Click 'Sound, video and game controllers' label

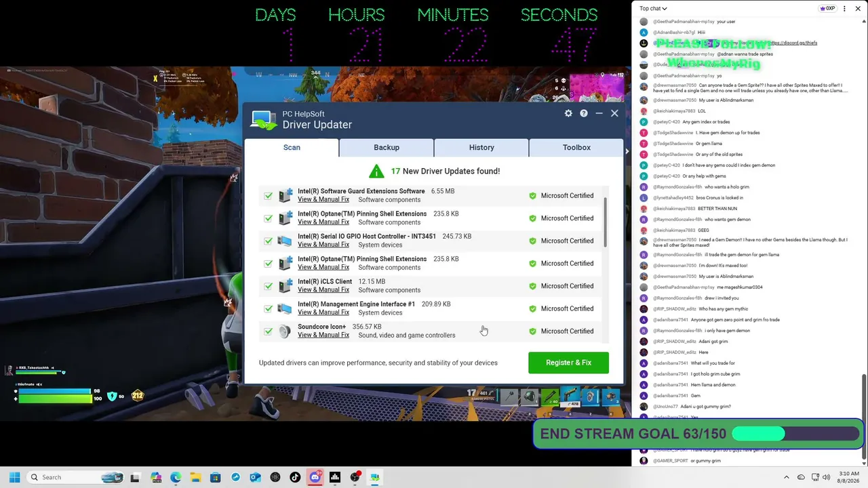[407, 335]
